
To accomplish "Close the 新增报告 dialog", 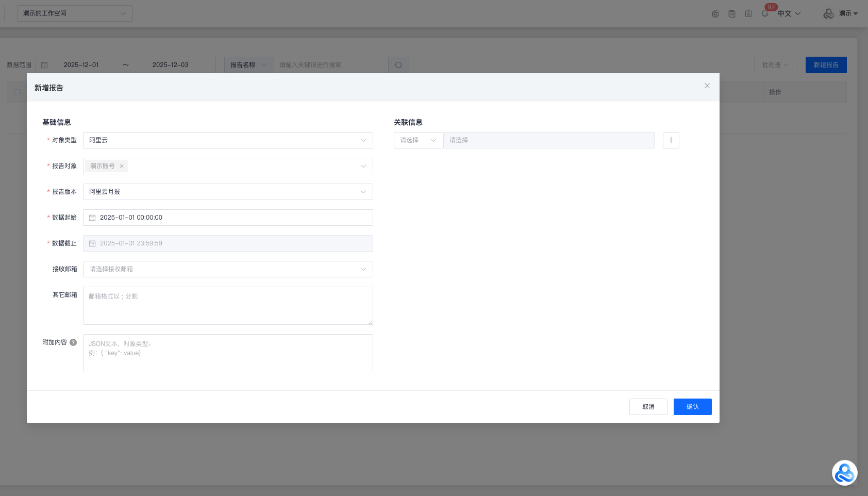I will [x=707, y=86].
